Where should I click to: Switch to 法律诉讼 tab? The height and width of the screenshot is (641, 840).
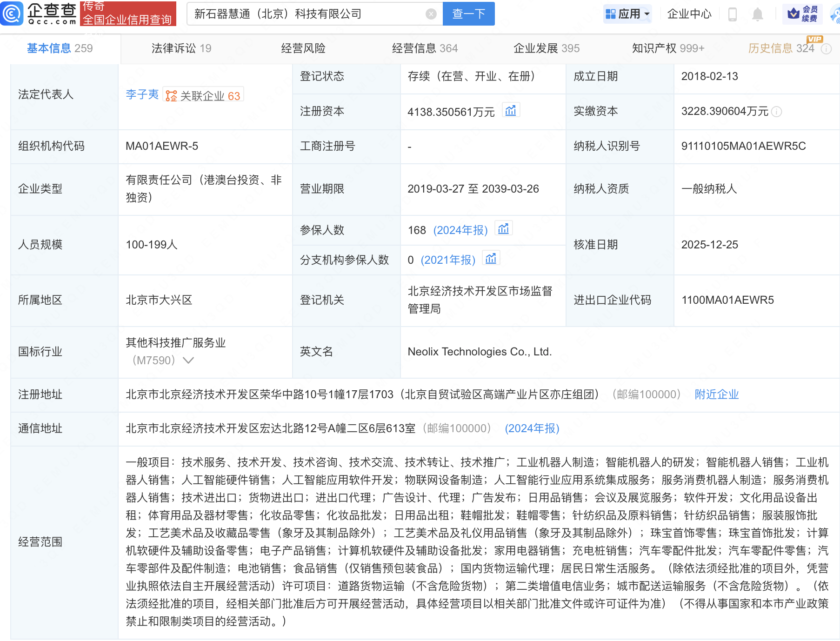(181, 48)
